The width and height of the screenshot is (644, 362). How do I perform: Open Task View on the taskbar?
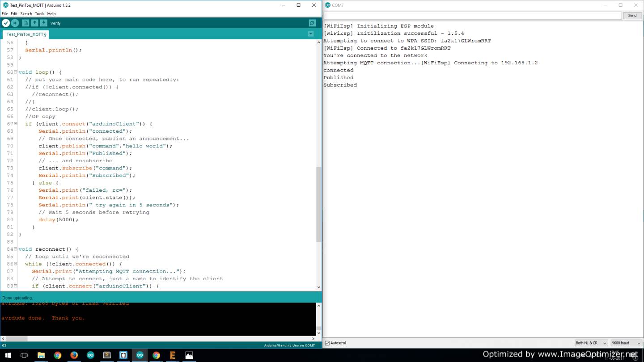click(24, 355)
